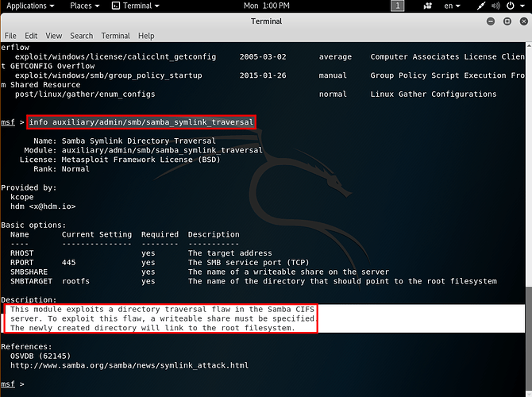Expand the Applications menu
This screenshot has height=397, width=532.
(31, 6)
